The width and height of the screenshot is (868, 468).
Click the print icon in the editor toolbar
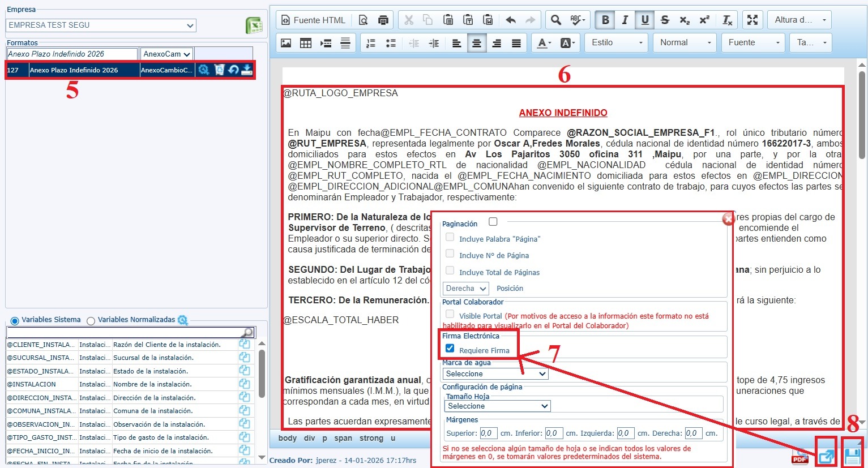tap(383, 20)
